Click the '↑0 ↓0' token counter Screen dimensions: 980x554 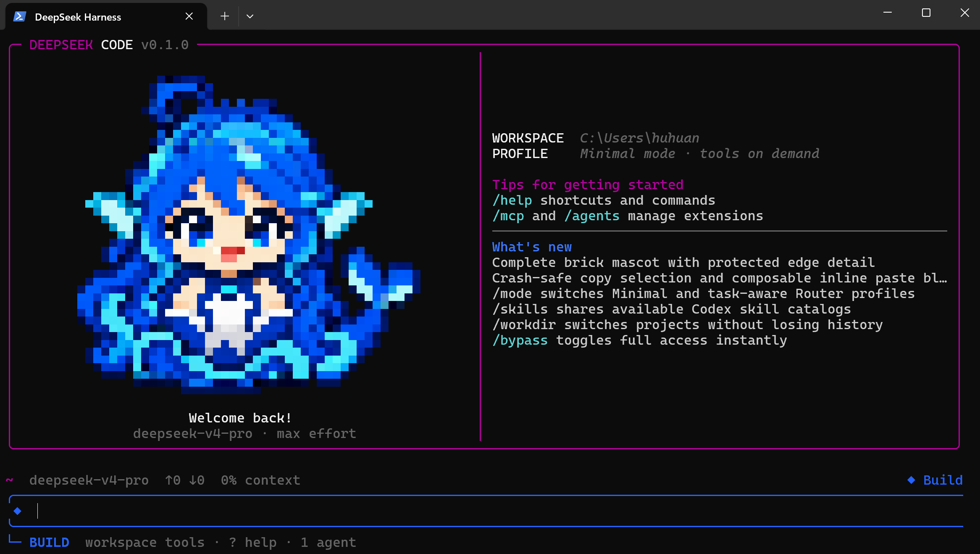click(185, 480)
